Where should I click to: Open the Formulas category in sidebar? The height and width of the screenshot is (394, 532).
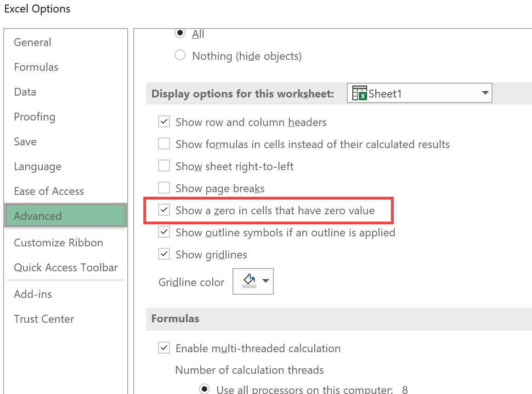[x=36, y=67]
